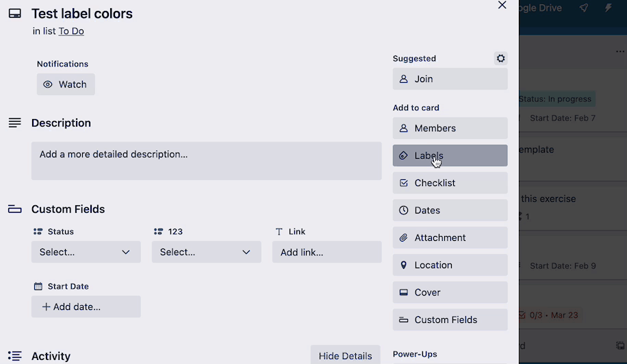627x364 pixels.
Task: Click the Hide Details button
Action: 345,355
